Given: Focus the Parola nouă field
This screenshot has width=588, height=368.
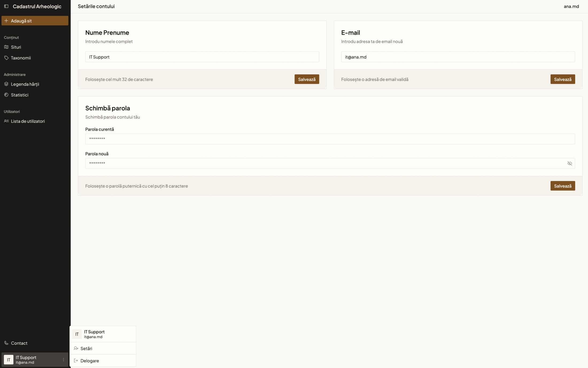Looking at the screenshot, I should coord(330,163).
